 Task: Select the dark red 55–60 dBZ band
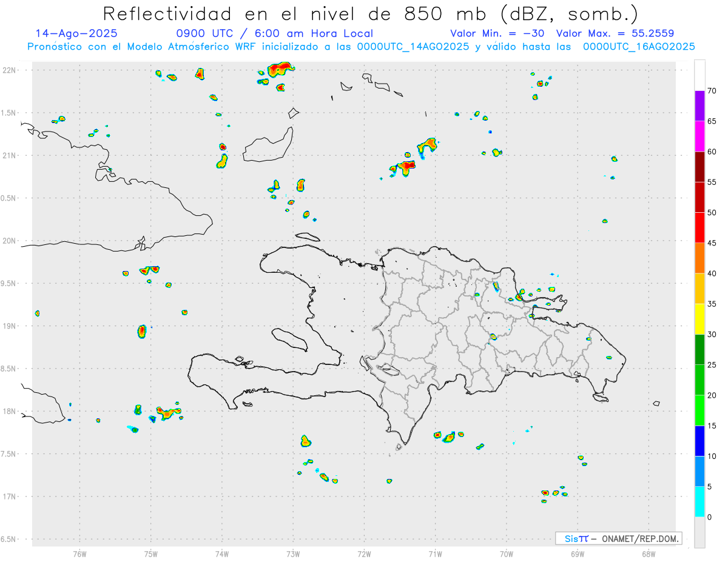[x=699, y=167]
